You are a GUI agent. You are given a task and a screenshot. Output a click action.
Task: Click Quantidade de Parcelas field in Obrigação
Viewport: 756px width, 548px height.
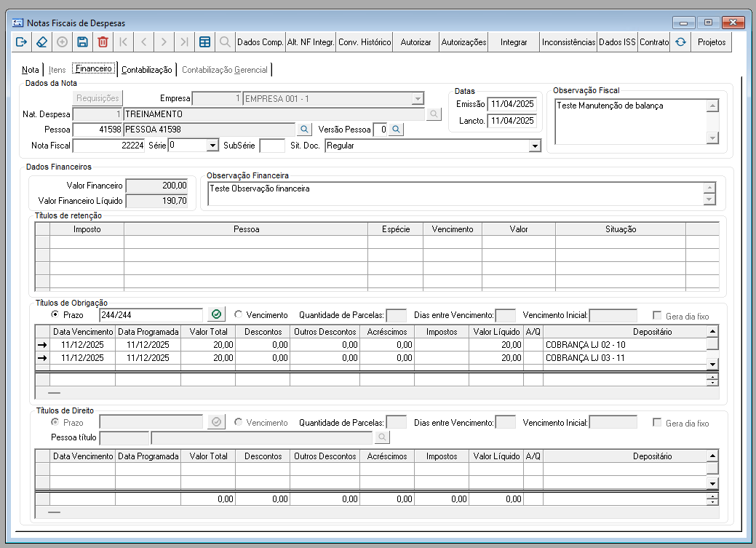click(397, 316)
